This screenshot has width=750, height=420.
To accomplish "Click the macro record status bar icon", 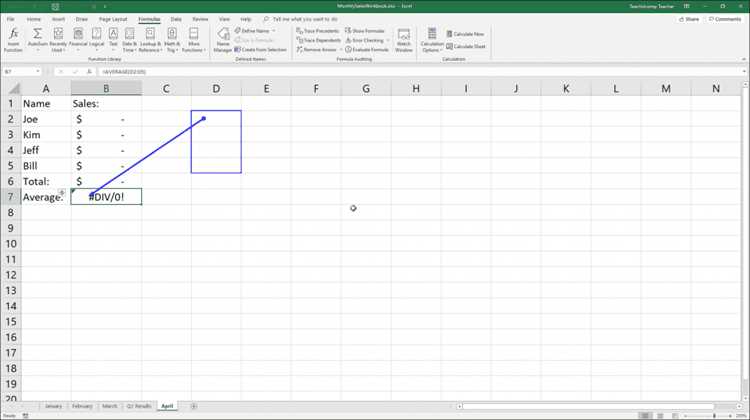I will click(x=25, y=416).
